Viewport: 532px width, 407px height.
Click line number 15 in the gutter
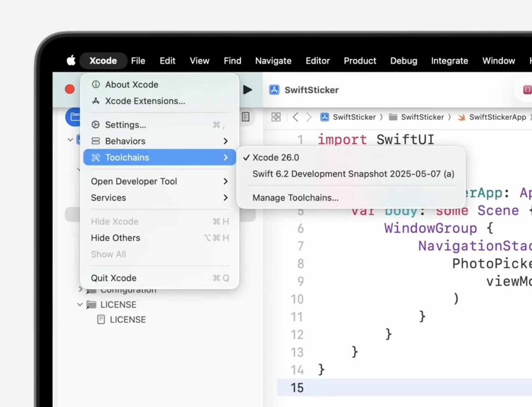[x=297, y=388]
